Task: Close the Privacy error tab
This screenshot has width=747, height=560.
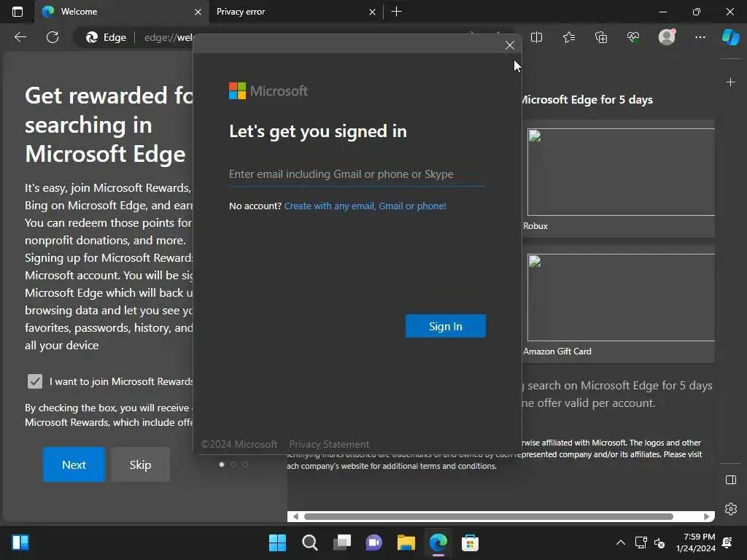Action: [372, 12]
